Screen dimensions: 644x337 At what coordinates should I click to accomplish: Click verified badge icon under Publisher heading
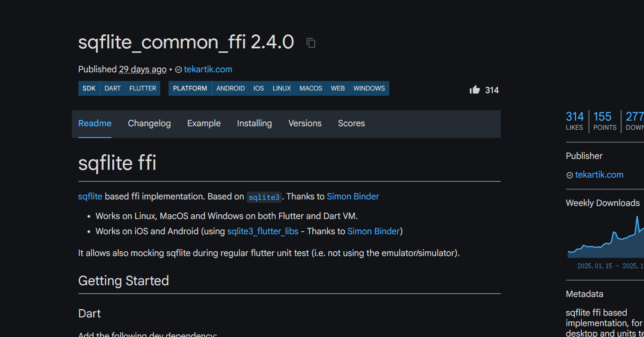point(570,175)
